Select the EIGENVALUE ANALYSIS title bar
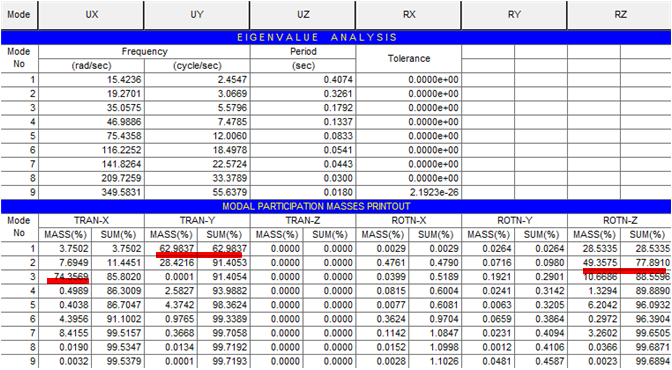This screenshot has height=370, width=672. [336, 38]
